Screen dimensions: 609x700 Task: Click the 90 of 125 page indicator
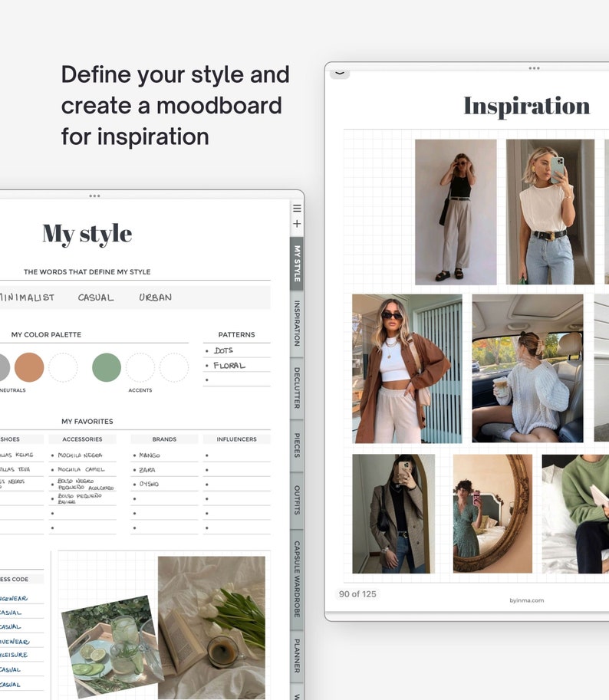pos(357,594)
